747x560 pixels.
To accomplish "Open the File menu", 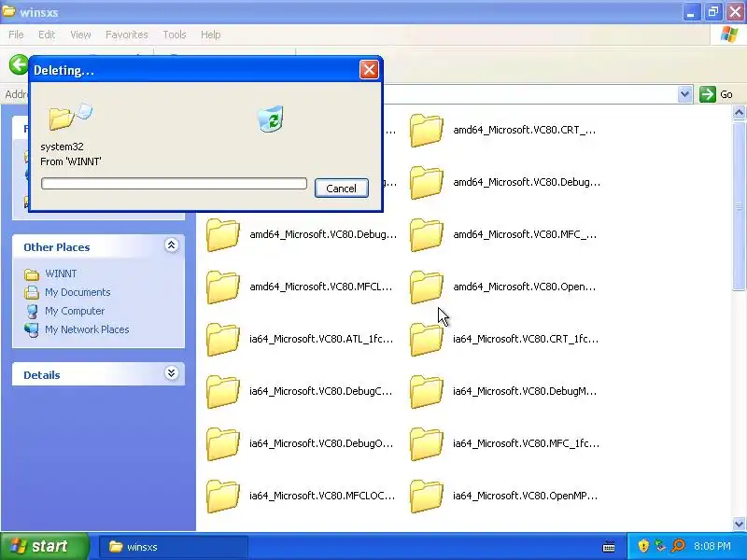I will click(16, 35).
